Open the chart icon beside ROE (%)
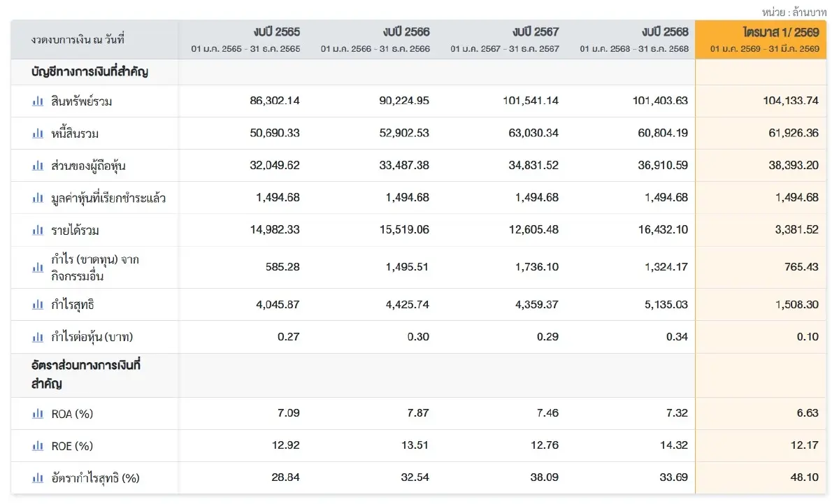 (x=38, y=446)
